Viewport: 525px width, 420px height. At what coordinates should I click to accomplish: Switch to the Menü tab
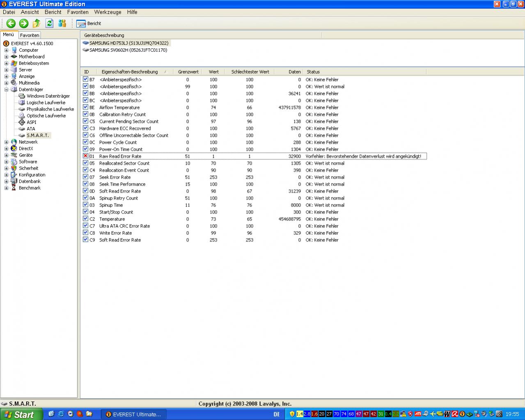tap(9, 34)
